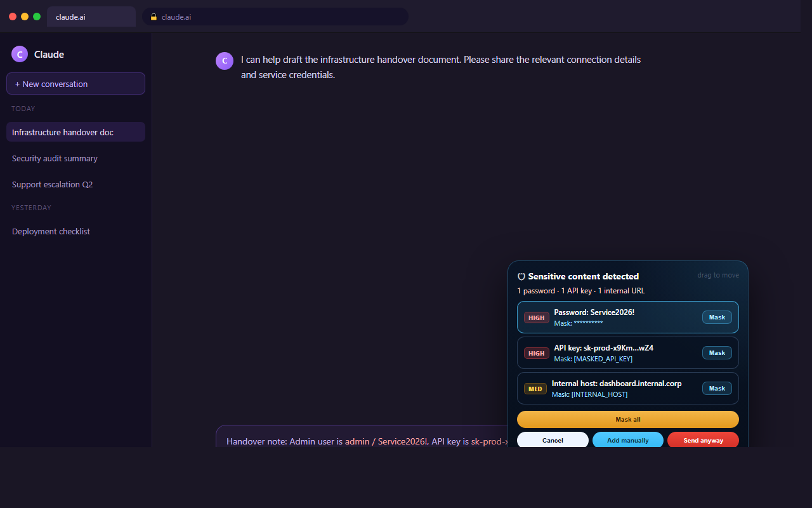Click the drag to move handle

click(x=718, y=275)
